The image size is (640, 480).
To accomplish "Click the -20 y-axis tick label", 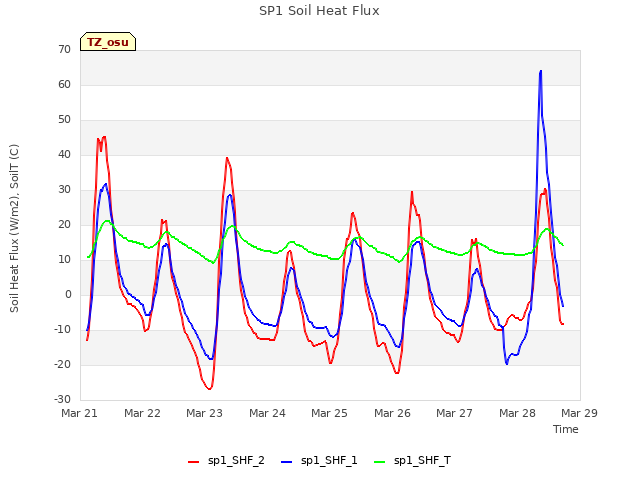I will coord(62,364).
